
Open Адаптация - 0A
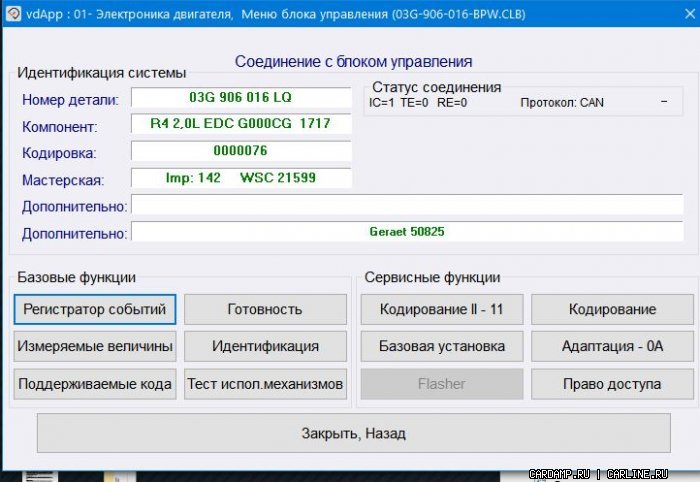(612, 346)
